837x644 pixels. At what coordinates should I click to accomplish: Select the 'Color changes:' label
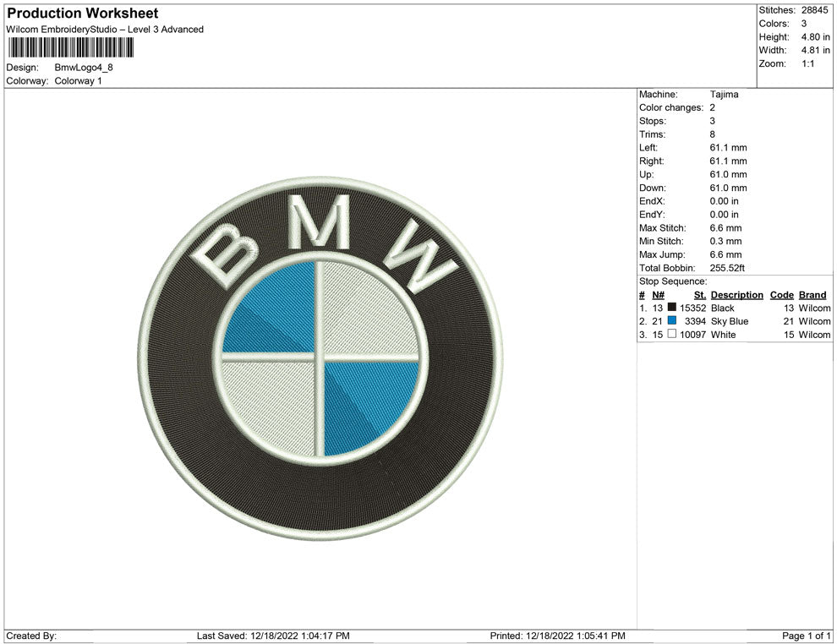pos(671,108)
